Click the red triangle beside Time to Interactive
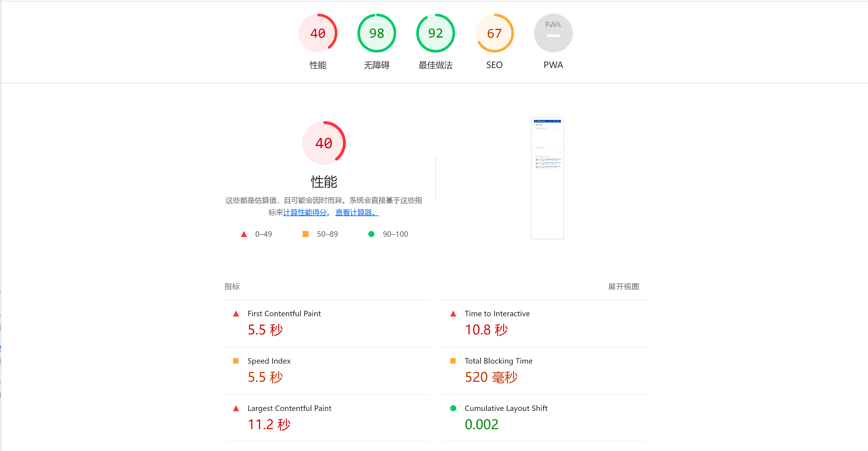The image size is (868, 451). pos(454,314)
